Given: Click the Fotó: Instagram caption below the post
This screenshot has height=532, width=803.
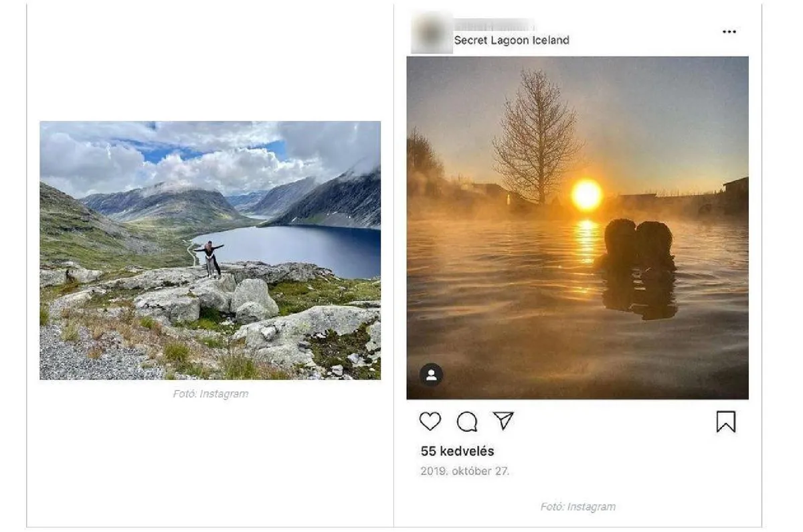Looking at the screenshot, I should click(578, 507).
